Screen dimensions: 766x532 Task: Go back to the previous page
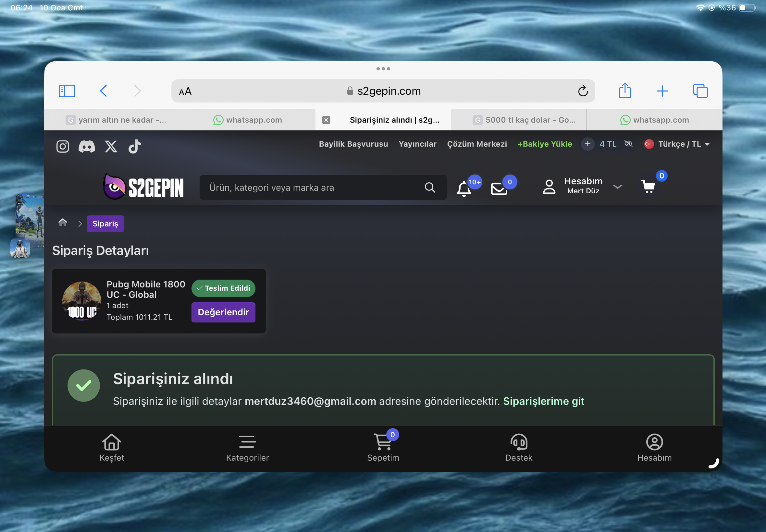click(104, 91)
